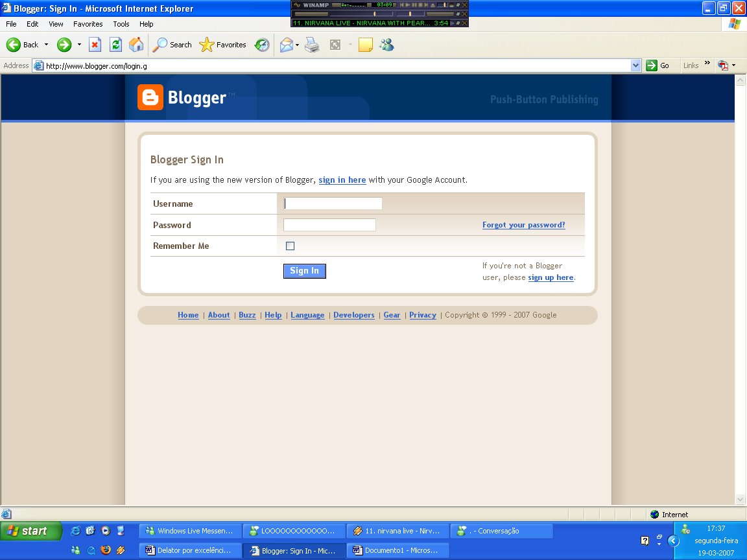Open the Adobe PDF toolbar dropdown arrow
This screenshot has height=560, width=747.
[733, 65]
